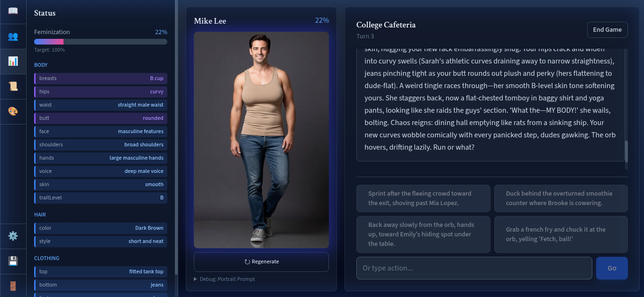644x297 pixels.
Task: Select the status chart sidebar icon
Action: click(13, 61)
